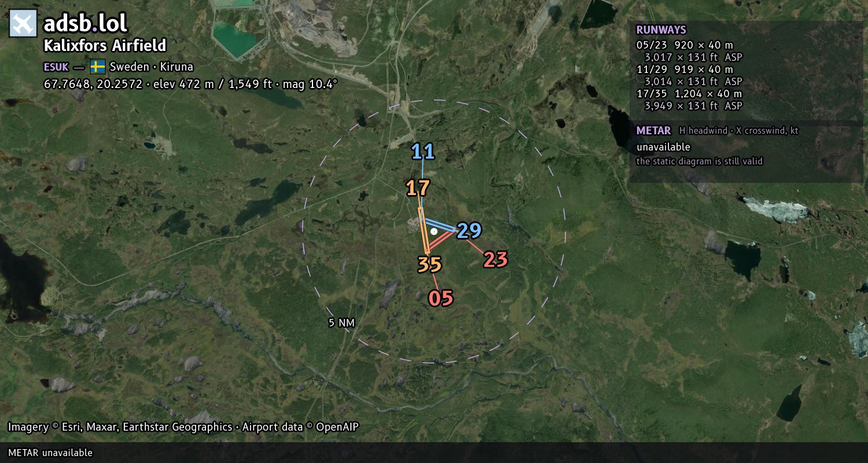Click the RUNWAYS panel heading
The image size is (868, 463).
tap(661, 30)
